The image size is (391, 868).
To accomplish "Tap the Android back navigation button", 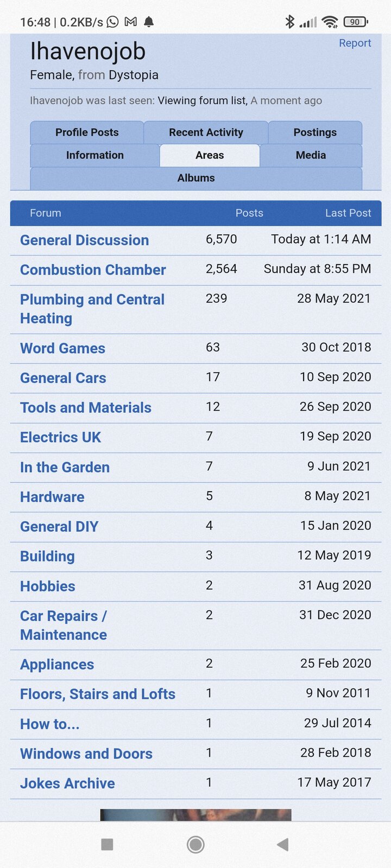I will click(282, 844).
